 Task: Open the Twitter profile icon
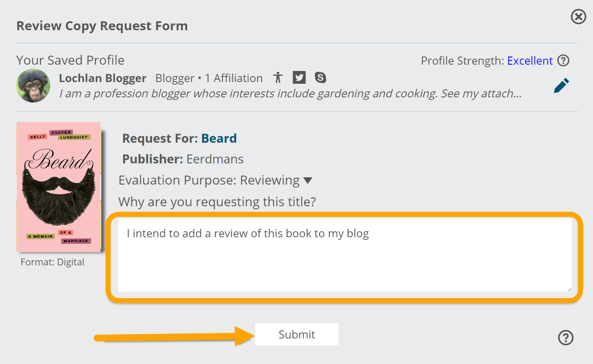tap(299, 78)
